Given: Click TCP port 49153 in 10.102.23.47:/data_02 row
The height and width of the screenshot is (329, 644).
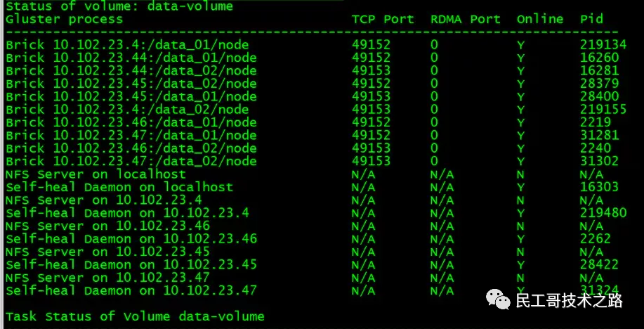Looking at the screenshot, I should pos(371,161).
